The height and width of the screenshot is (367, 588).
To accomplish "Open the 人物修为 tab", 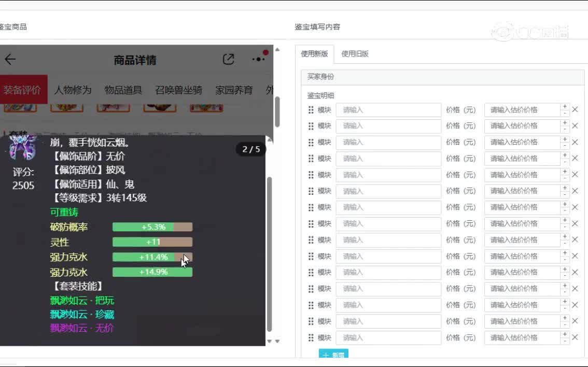I will pyautogui.click(x=73, y=90).
